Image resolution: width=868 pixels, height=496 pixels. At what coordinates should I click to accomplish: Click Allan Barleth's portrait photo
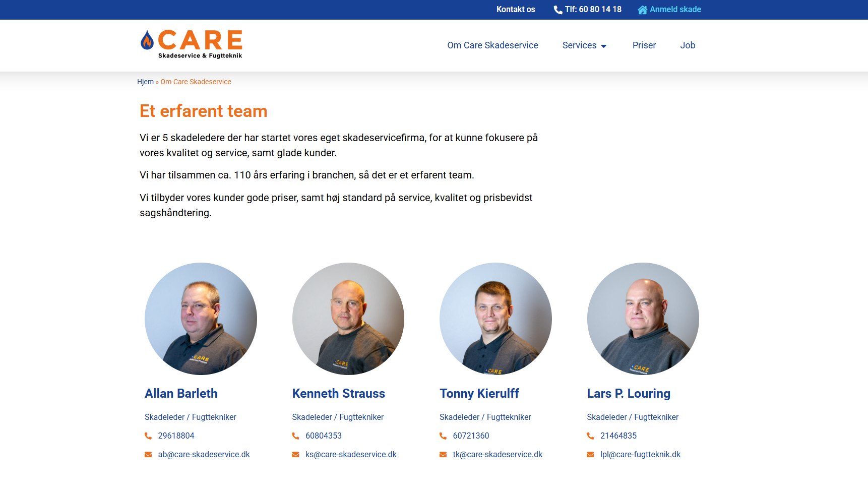coord(201,319)
